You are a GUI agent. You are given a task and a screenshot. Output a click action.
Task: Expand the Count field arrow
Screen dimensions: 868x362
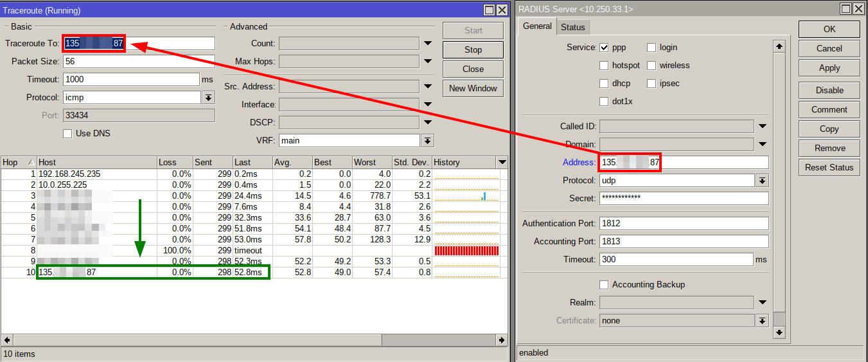point(429,44)
